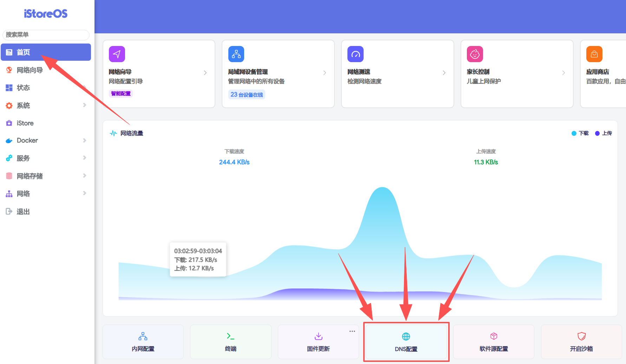Viewport: 626px width, 364px height.
Task: Expand the 网络存储 sidebar menu
Action: tap(46, 176)
